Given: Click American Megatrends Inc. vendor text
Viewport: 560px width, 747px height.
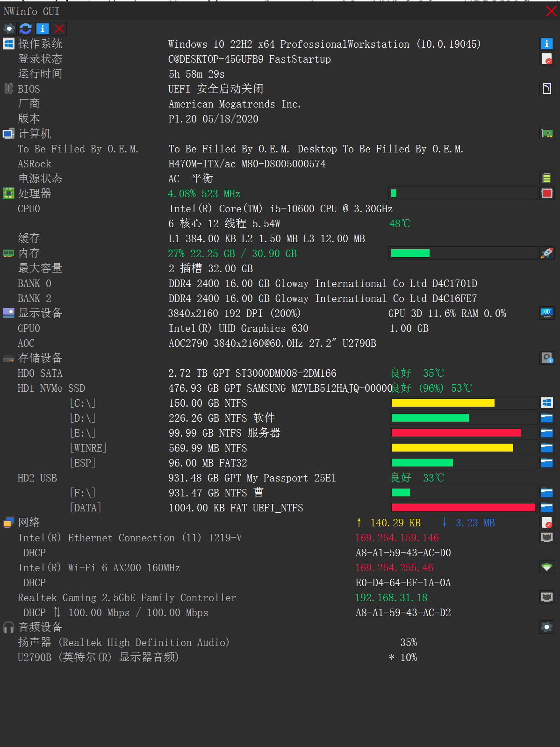Looking at the screenshot, I should coord(235,104).
